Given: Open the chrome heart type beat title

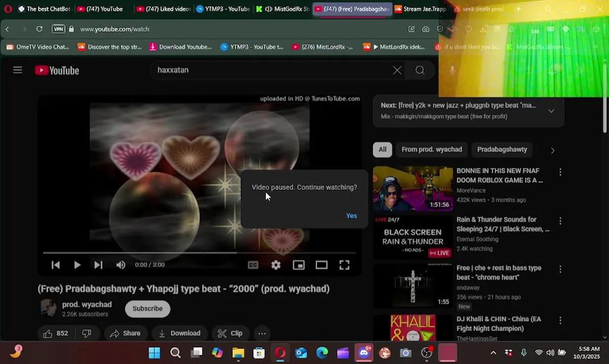Looking at the screenshot, I should (x=499, y=272).
